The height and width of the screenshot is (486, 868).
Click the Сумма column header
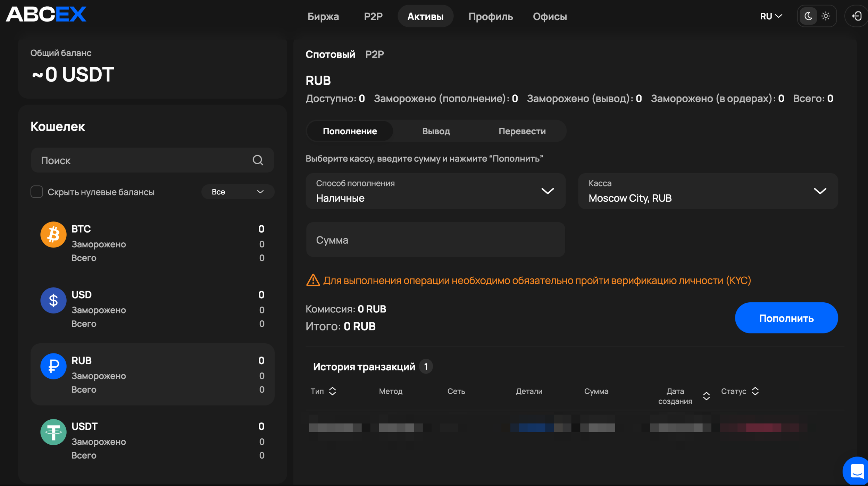pyautogui.click(x=596, y=391)
